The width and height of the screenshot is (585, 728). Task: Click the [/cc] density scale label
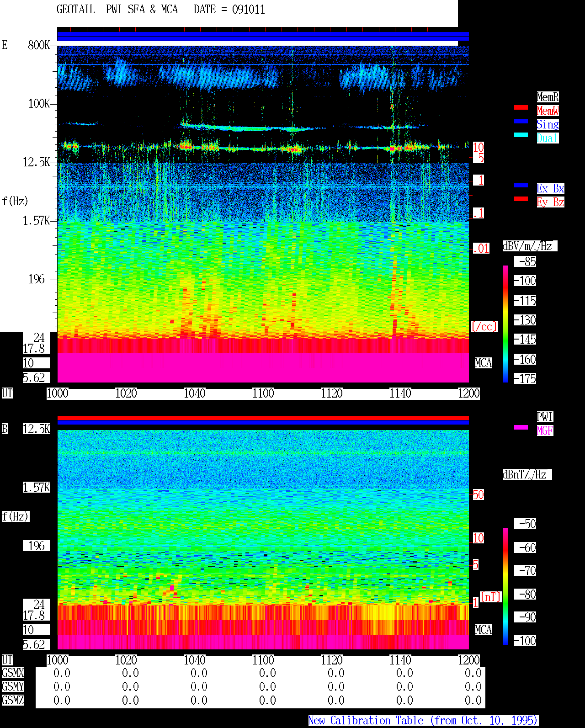pos(484,327)
